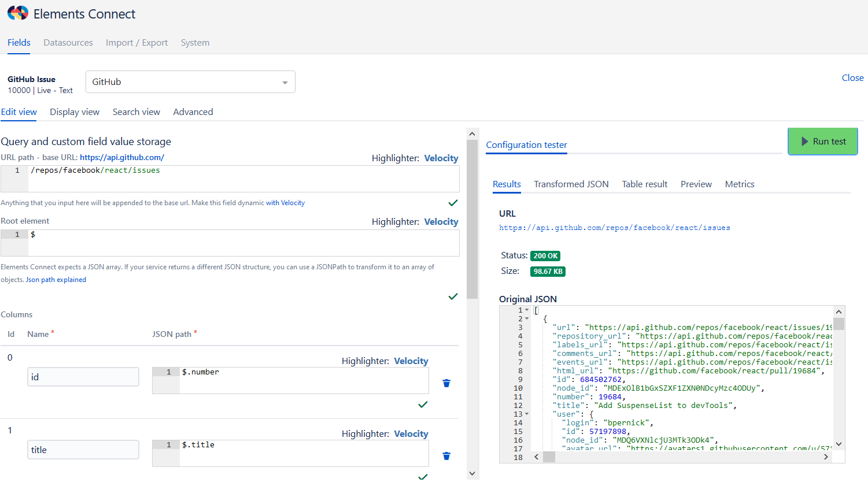Screen dimensions: 868x486
Task: Click the Elements Connect logo icon
Action: pyautogui.click(x=18, y=13)
